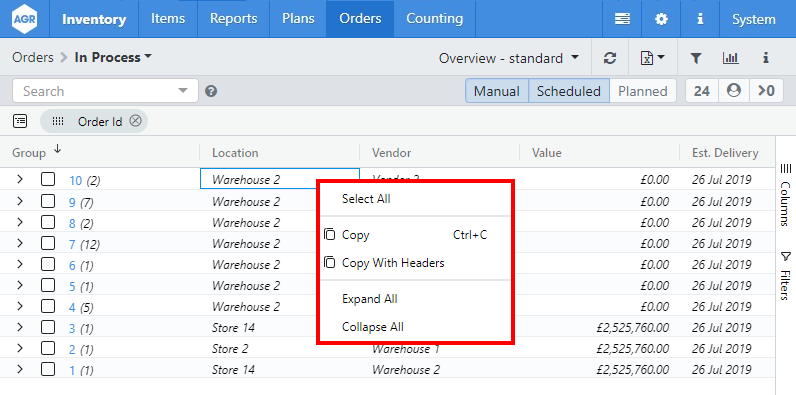Tick checkbox for order 1

pyautogui.click(x=48, y=369)
